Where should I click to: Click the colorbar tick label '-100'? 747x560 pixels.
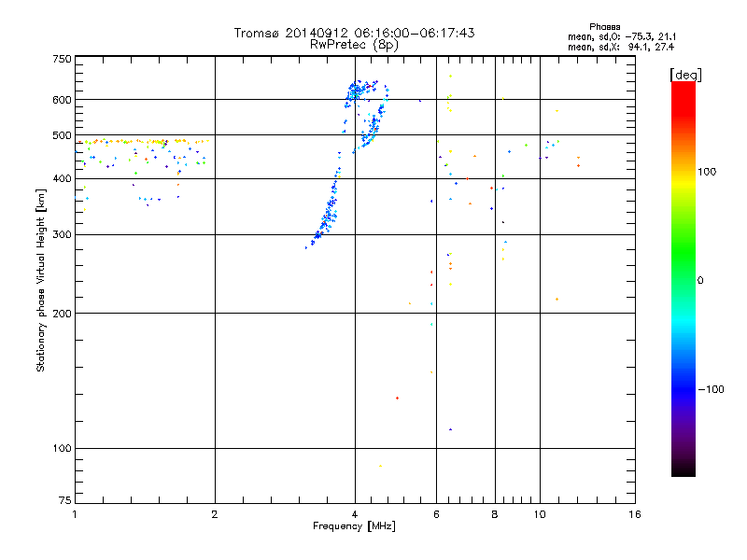(x=712, y=389)
